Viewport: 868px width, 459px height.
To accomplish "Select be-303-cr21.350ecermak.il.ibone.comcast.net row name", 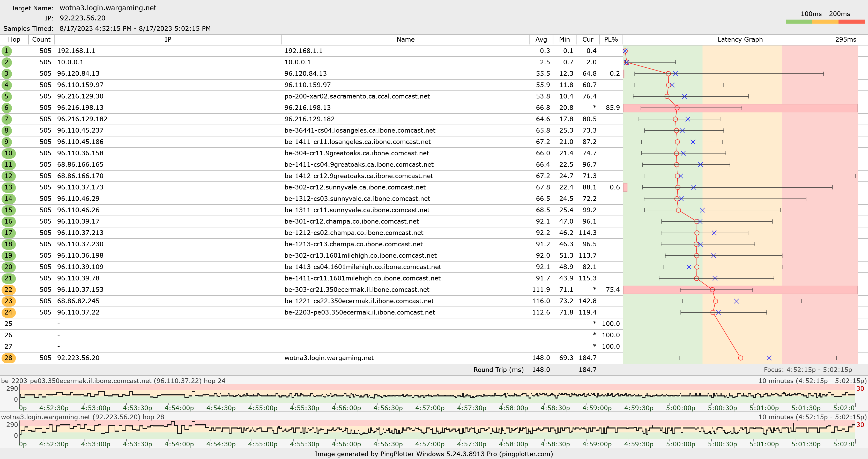I will pyautogui.click(x=357, y=290).
